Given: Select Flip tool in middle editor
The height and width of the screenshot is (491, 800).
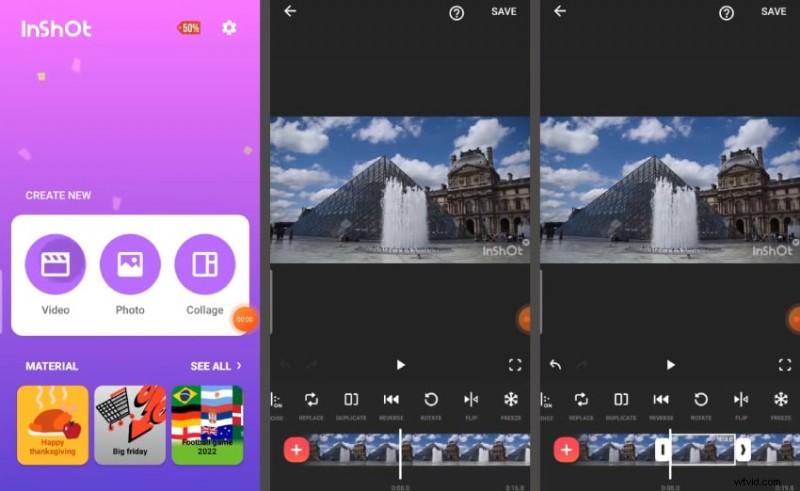Looking at the screenshot, I should coord(471,405).
